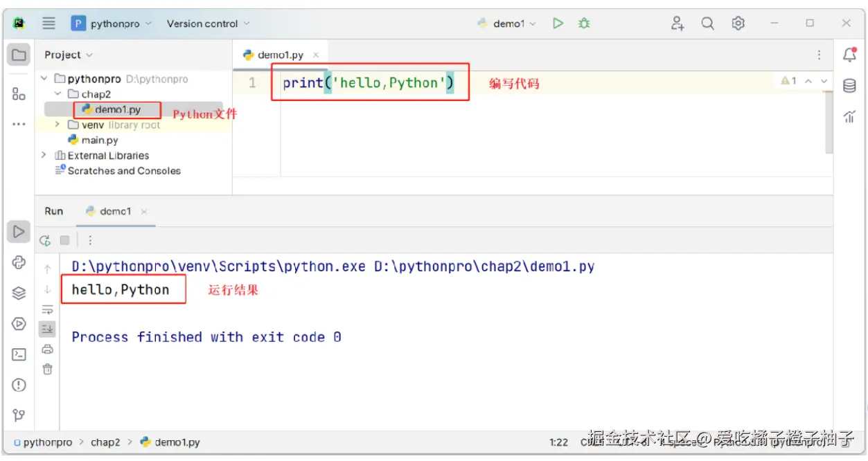The height and width of the screenshot is (461, 868).
Task: Close the demo1.py editor tab
Action: tap(316, 55)
